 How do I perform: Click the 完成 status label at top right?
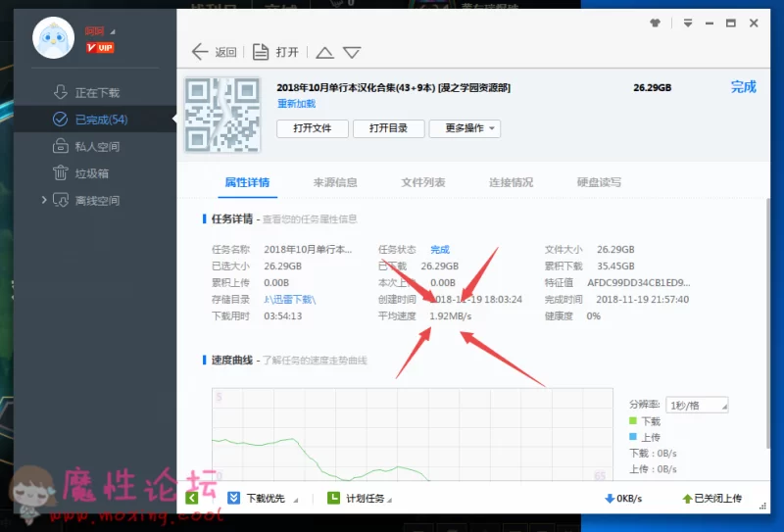744,87
